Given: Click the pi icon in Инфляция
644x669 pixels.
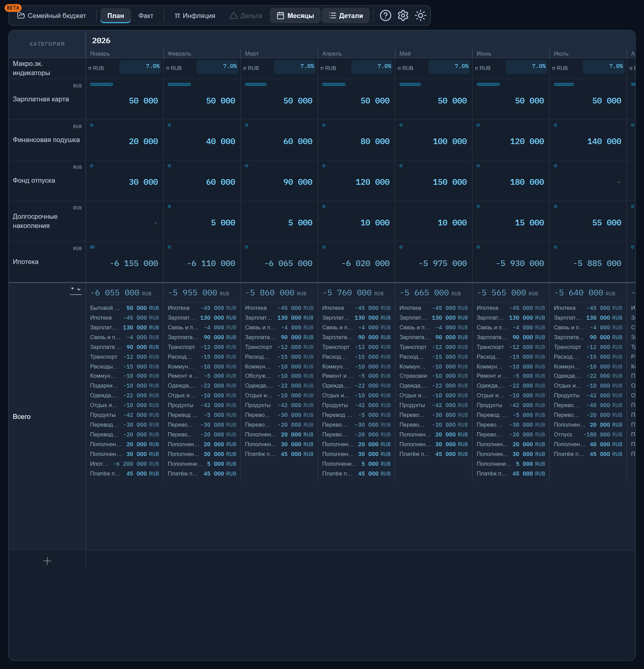Looking at the screenshot, I should tap(177, 16).
